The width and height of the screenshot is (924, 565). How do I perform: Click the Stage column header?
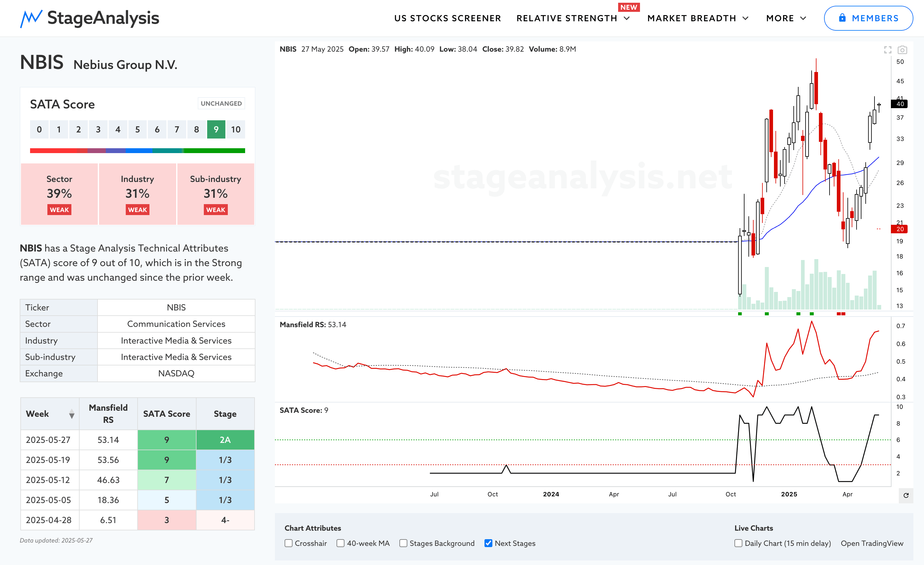coord(225,413)
